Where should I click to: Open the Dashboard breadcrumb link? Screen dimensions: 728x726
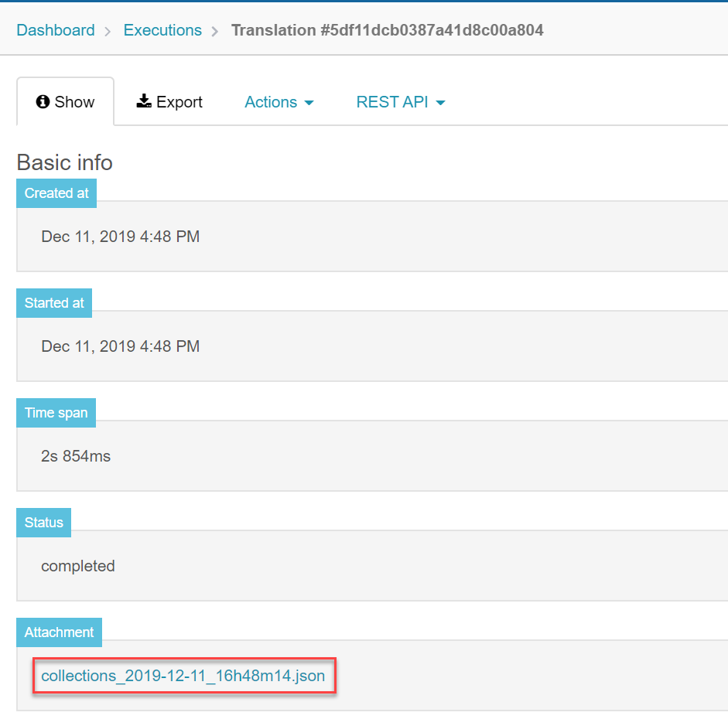(x=56, y=30)
